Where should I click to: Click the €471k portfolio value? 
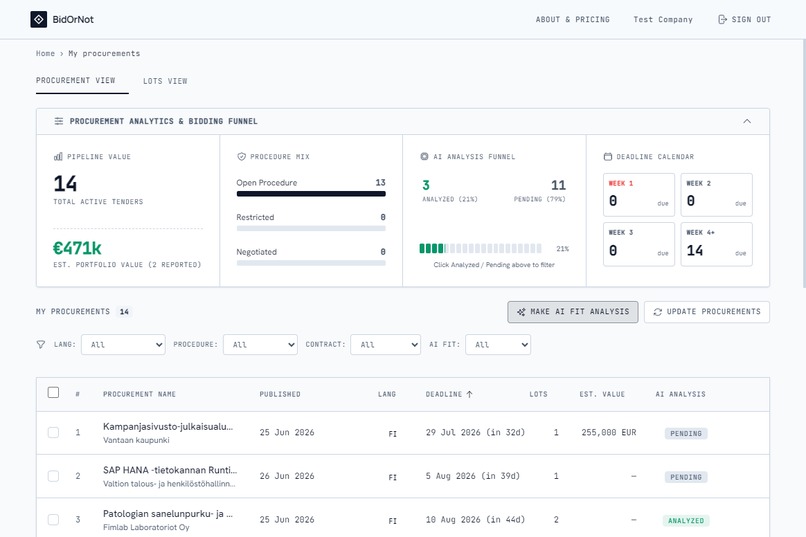(x=77, y=248)
